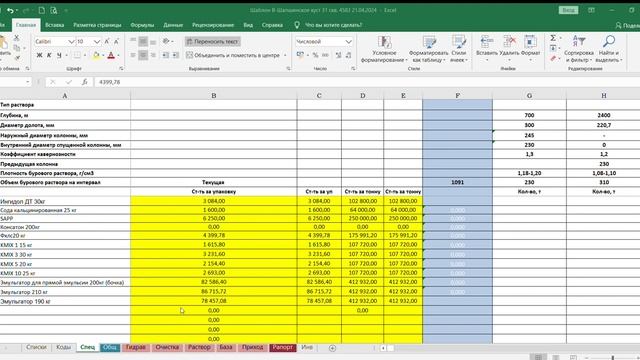This screenshot has width=640, height=360.
Task: Apply yellow fill color to cell
Action: [96, 55]
